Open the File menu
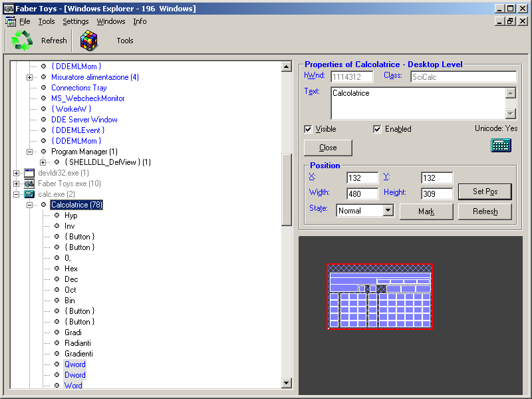 pyautogui.click(x=25, y=21)
